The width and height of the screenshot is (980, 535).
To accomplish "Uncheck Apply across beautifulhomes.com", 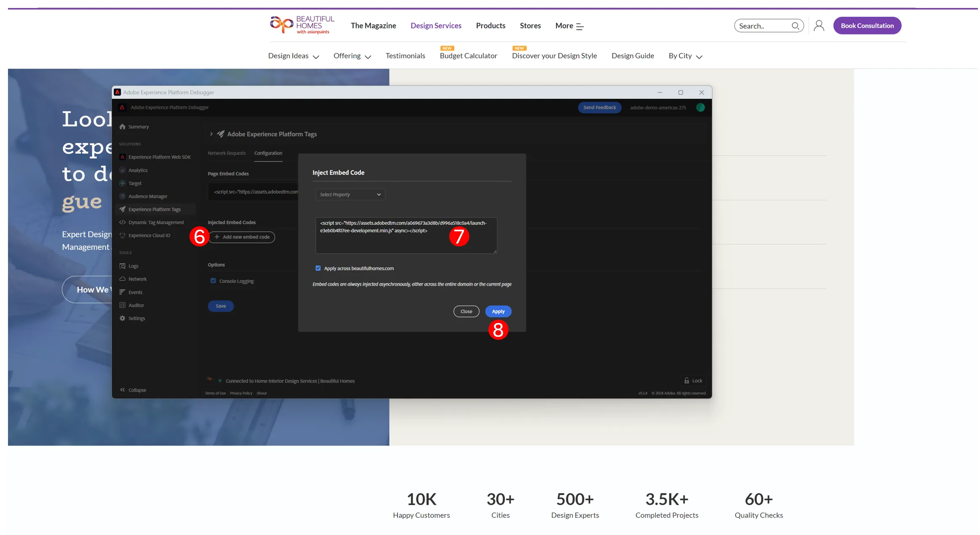I will coord(318,268).
